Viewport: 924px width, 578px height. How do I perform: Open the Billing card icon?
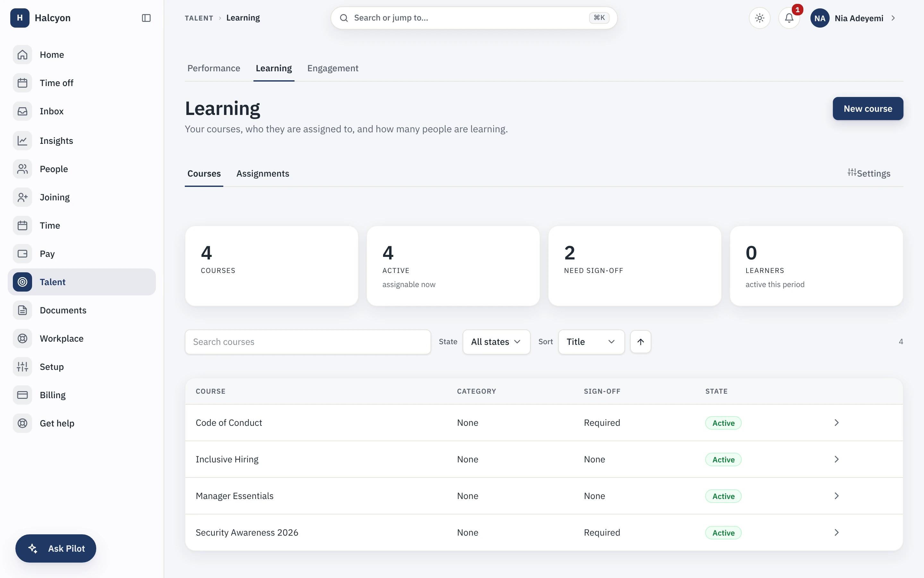pos(22,395)
